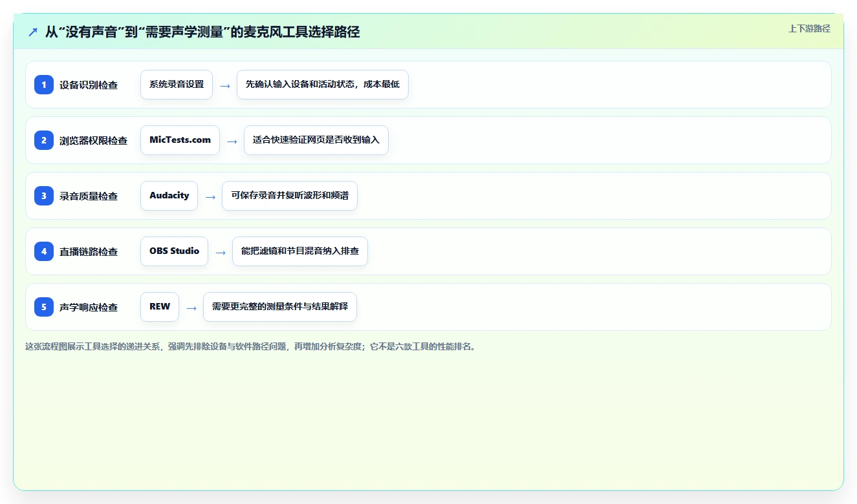Click the footnote starting with 这张流程图展示
857x504 pixels.
click(x=252, y=346)
